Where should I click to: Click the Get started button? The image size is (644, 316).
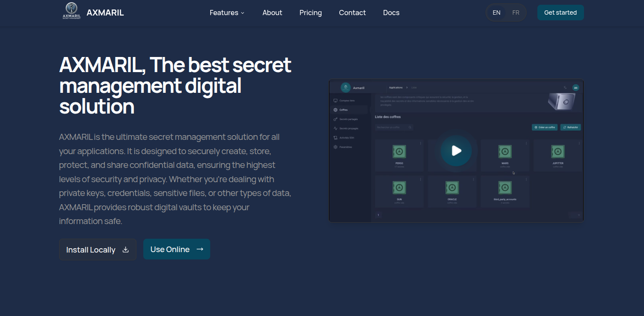pyautogui.click(x=560, y=13)
